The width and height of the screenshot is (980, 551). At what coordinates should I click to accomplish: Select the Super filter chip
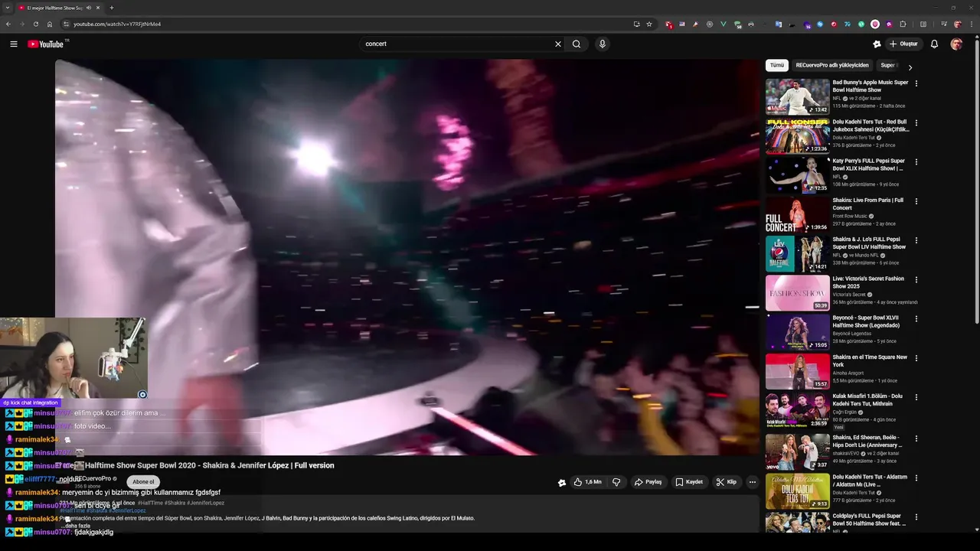point(888,65)
